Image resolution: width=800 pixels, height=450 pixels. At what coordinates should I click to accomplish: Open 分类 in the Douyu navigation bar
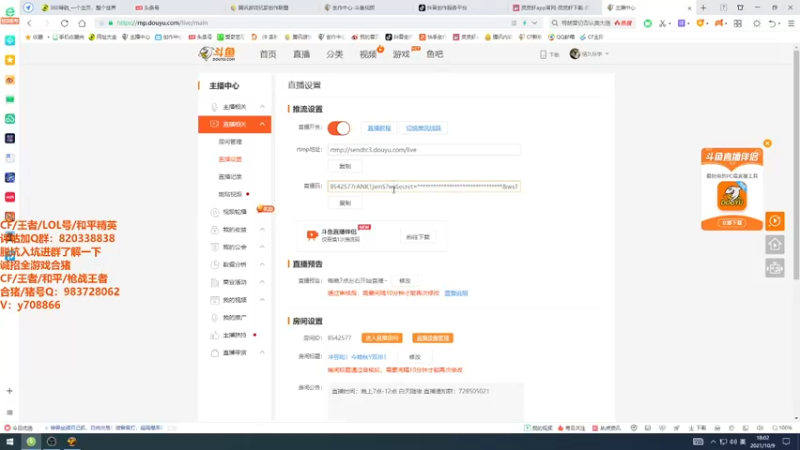click(x=335, y=54)
